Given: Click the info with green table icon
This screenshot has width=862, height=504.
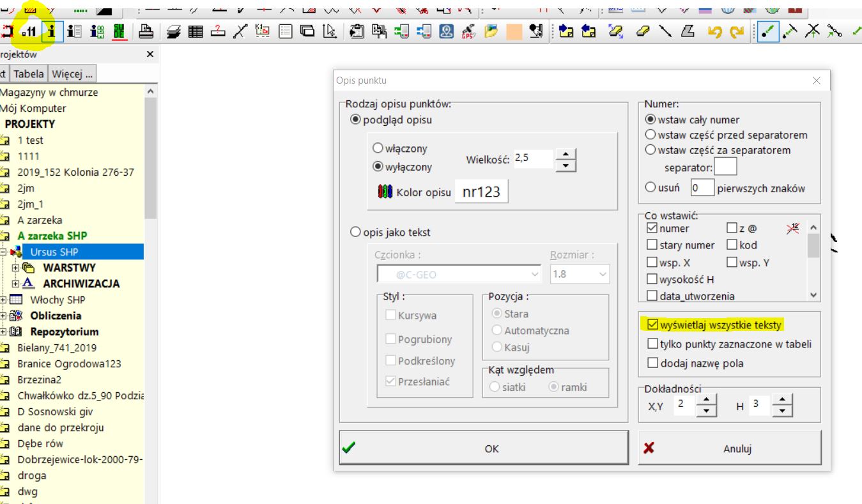Looking at the screenshot, I should (96, 31).
